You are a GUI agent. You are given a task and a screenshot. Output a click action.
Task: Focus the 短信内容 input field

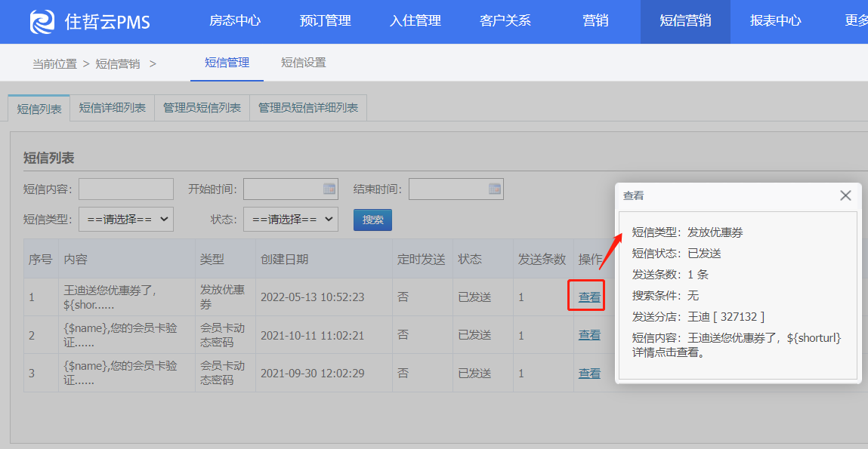126,189
